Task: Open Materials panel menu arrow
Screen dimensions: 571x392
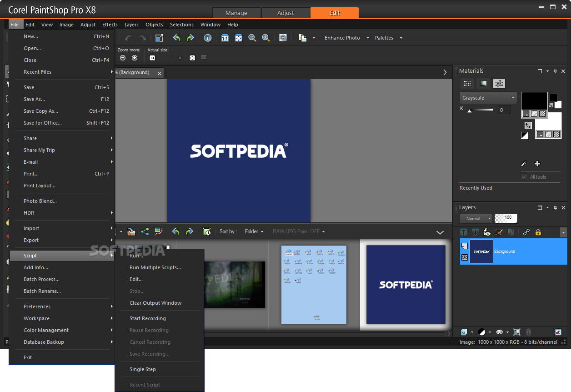Action: (x=548, y=71)
